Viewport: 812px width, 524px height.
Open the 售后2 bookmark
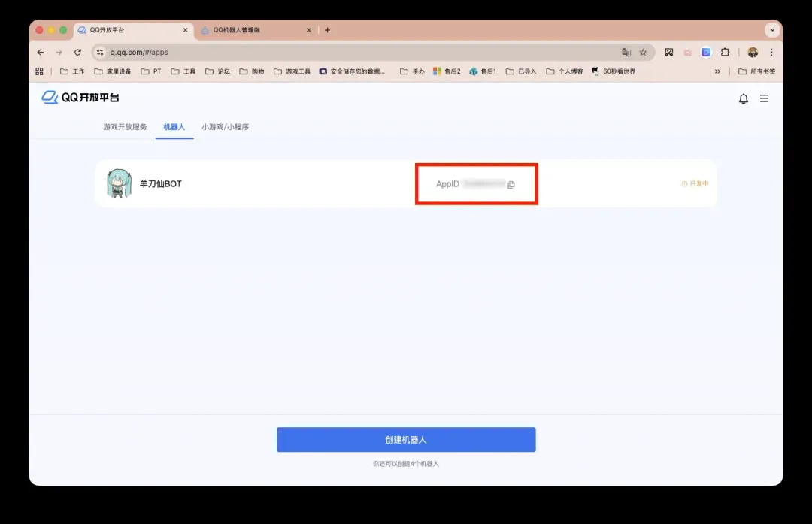(447, 71)
